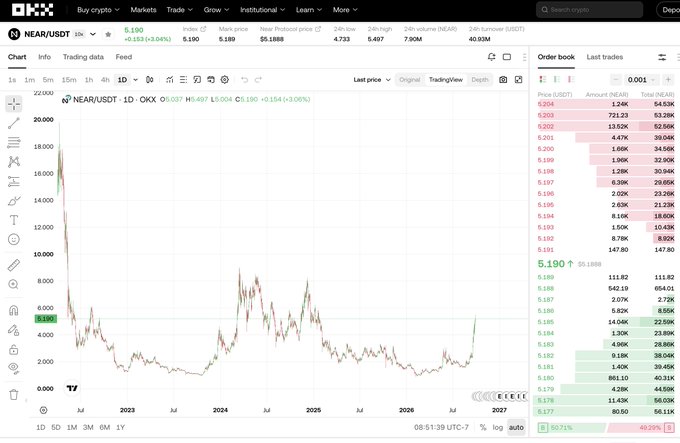Switch chart to Depth view
This screenshot has height=443, width=680.
pyautogui.click(x=480, y=80)
